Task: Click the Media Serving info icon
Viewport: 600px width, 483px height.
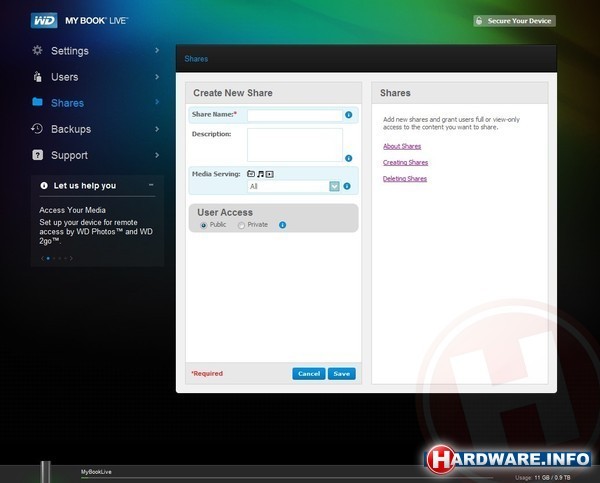Action: [348, 186]
